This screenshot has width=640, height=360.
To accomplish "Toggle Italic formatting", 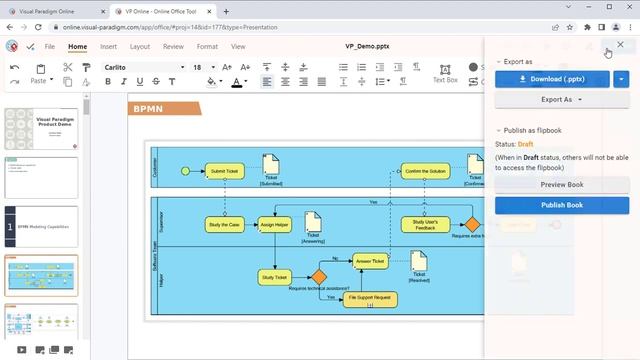I will click(124, 82).
